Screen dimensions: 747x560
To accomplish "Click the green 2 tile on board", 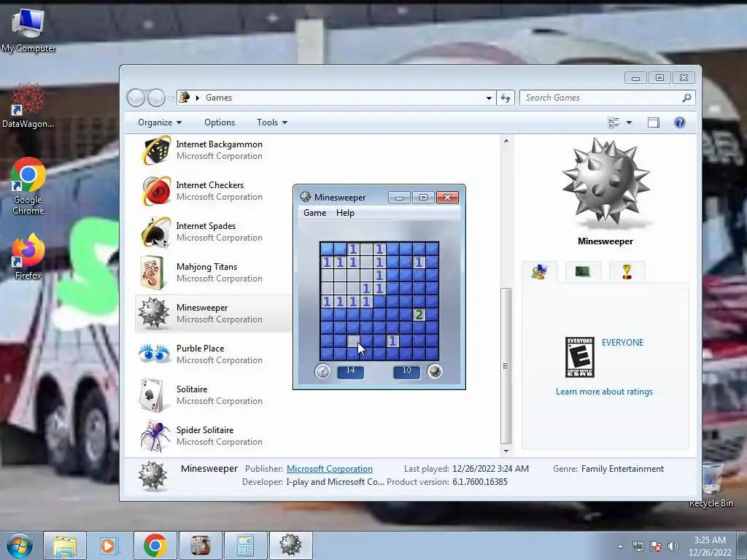I will coord(419,314).
